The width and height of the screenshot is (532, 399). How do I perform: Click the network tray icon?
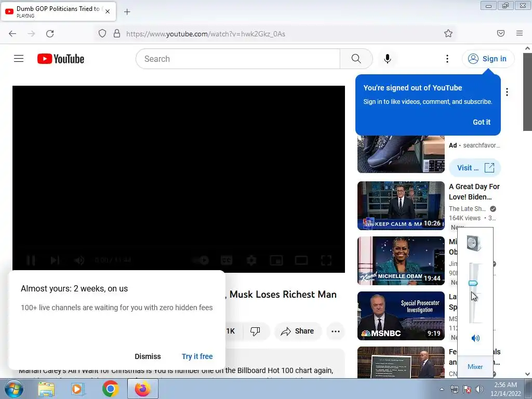454,389
